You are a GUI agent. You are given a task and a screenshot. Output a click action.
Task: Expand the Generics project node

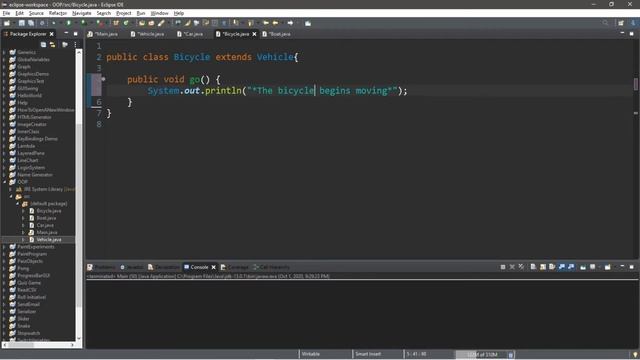click(4, 52)
